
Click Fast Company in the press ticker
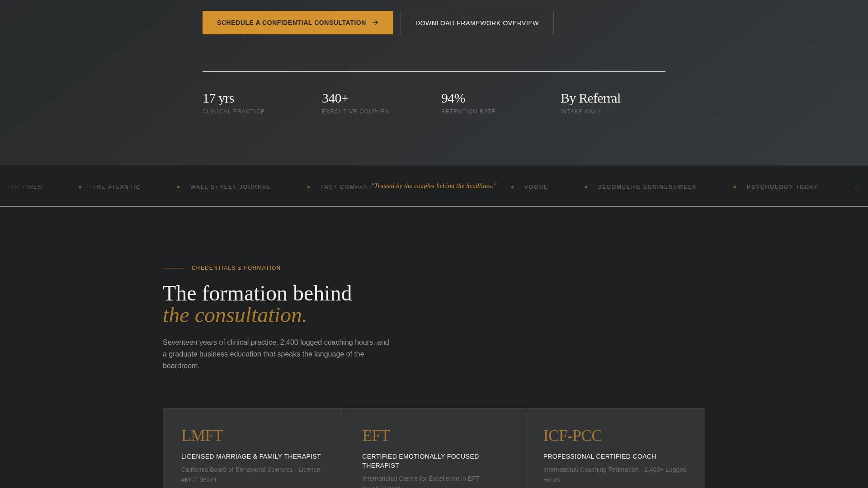pyautogui.click(x=346, y=187)
